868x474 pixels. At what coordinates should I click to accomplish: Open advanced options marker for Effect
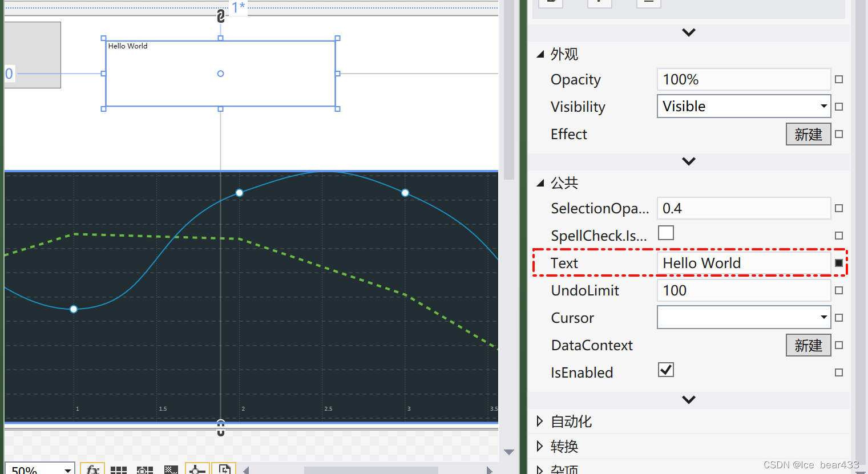[839, 134]
